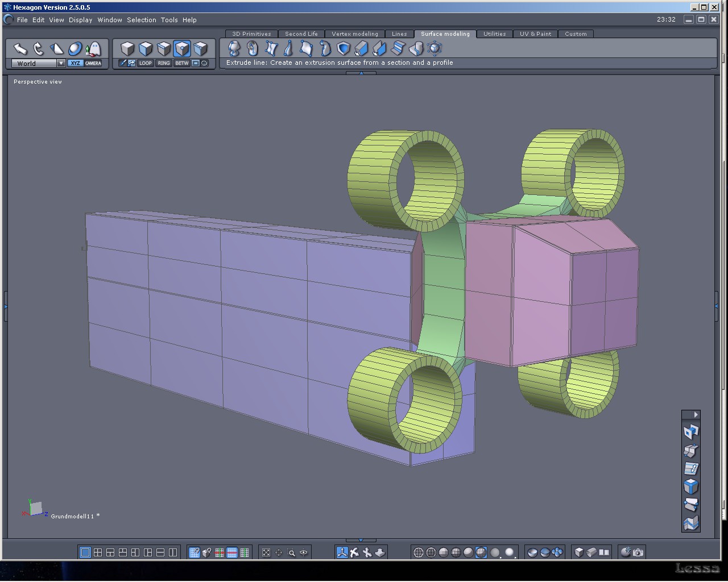Expand the side tool palette arrow
The width and height of the screenshot is (728, 582).
(x=696, y=415)
